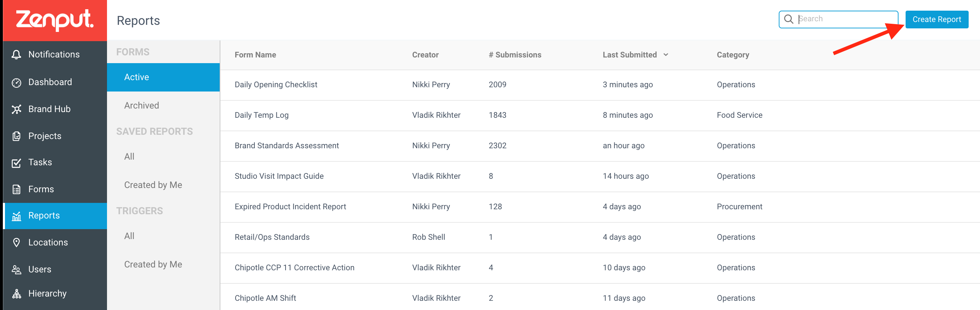Open the Dashboard gauge icon

coord(16,82)
